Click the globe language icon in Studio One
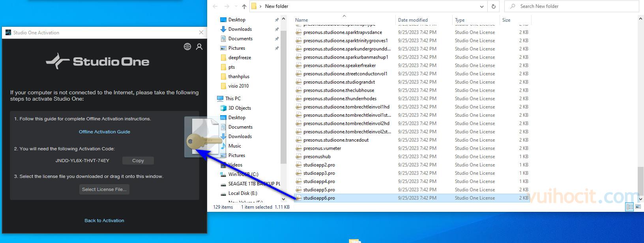The height and width of the screenshot is (243, 644). (x=187, y=47)
